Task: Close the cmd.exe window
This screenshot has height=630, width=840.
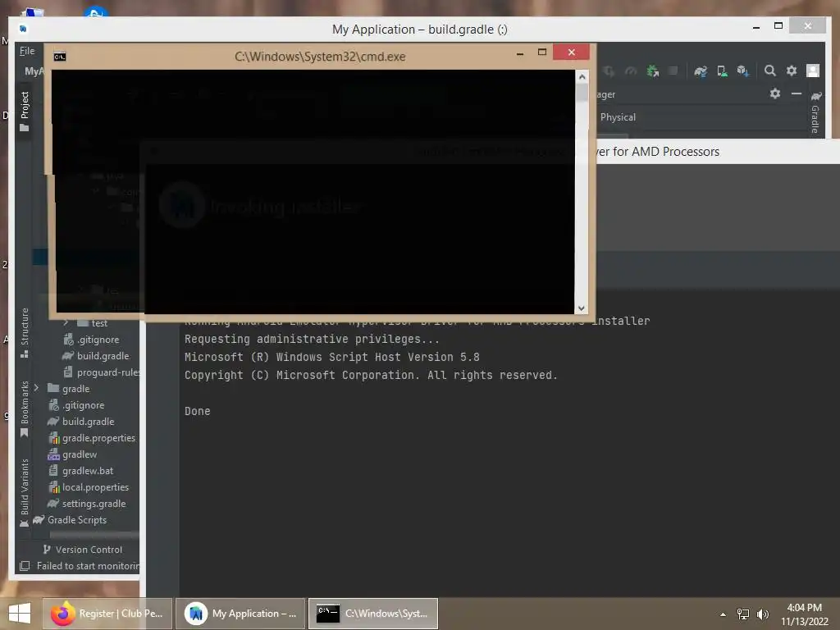Action: 571,52
